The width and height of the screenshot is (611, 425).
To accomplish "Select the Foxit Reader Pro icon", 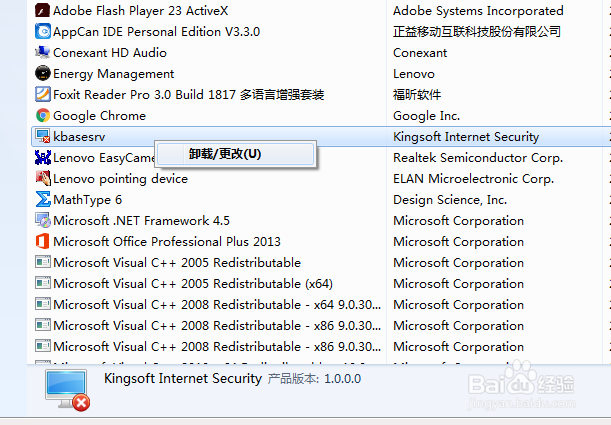I will [43, 94].
